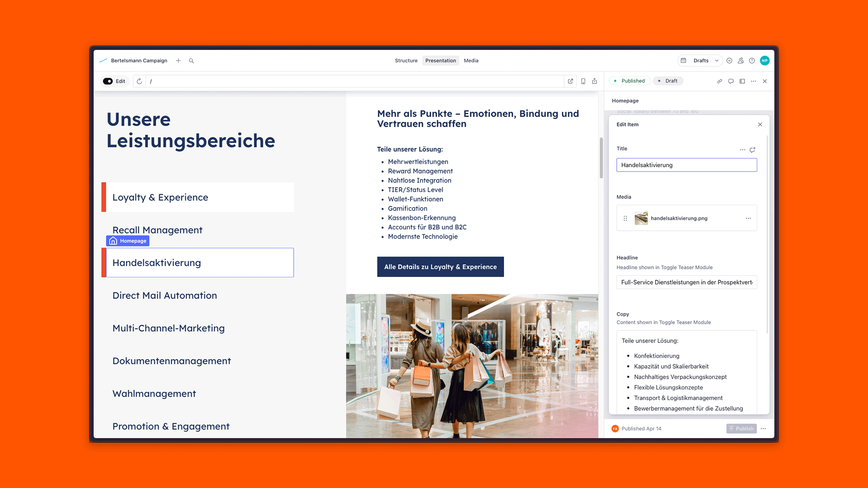The image size is (868, 488).
Task: Click the copy link icon in document pane
Action: (x=719, y=81)
